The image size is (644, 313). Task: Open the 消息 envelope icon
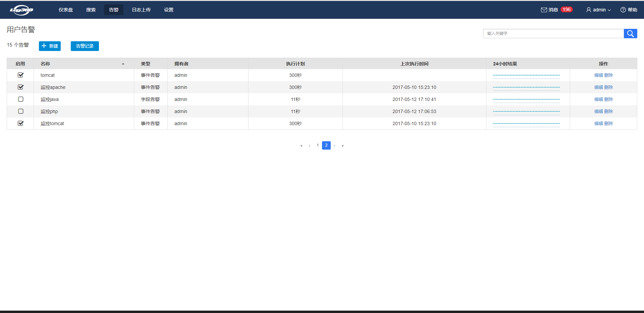tap(544, 10)
